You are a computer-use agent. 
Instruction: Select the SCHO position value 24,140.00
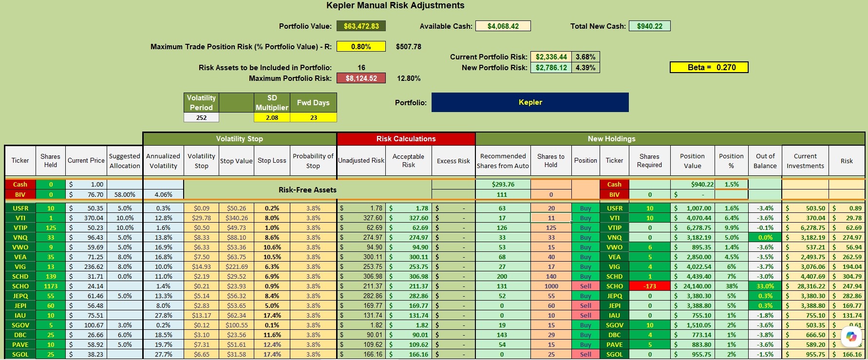692,286
